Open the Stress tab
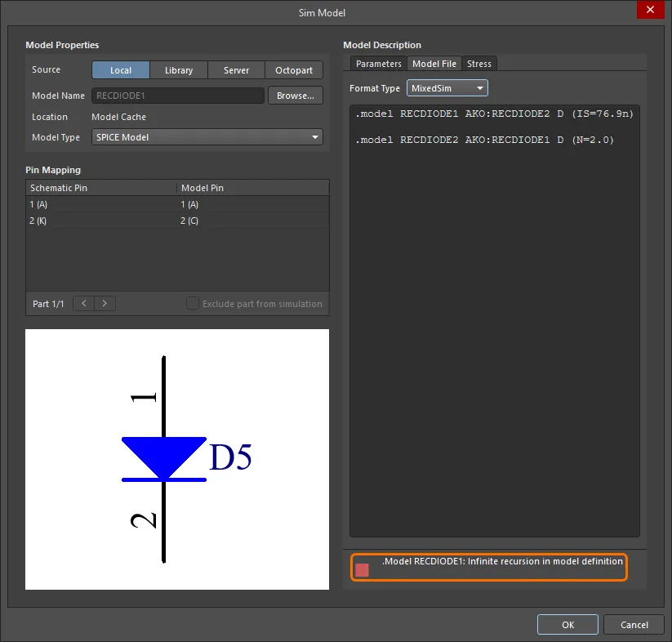The image size is (672, 642). tap(479, 64)
